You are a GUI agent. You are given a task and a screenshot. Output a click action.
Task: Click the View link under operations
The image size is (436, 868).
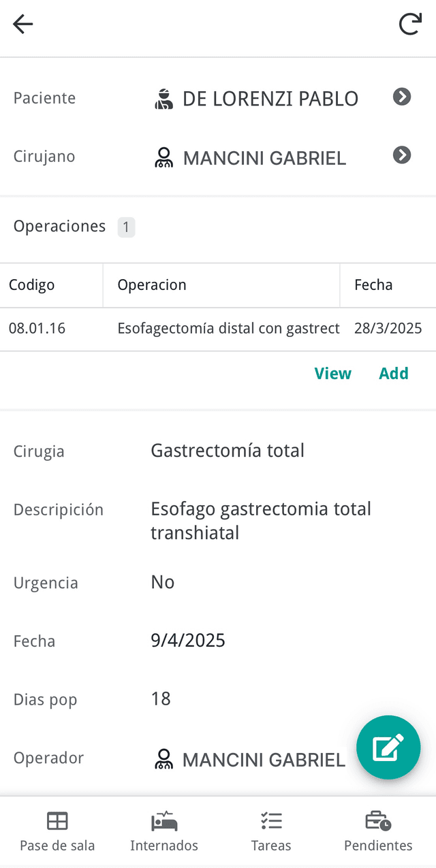pyautogui.click(x=332, y=373)
